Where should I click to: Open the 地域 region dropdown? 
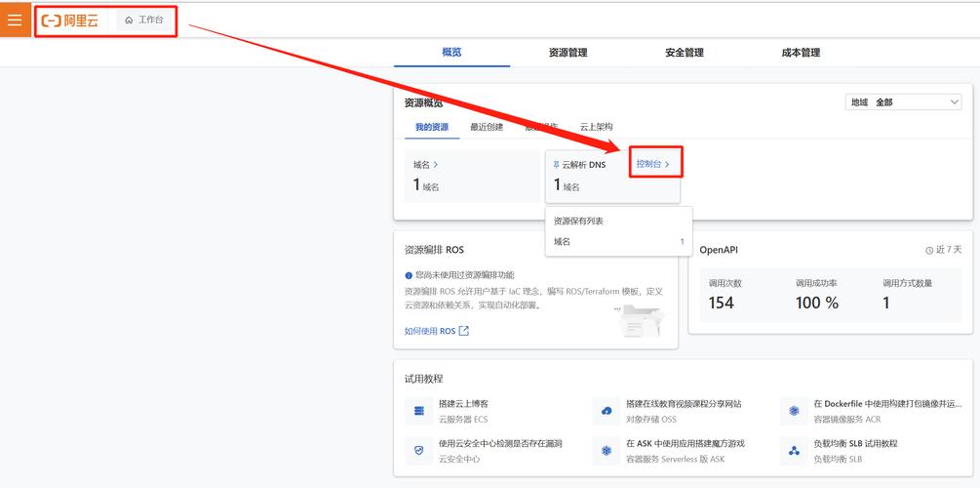[904, 102]
